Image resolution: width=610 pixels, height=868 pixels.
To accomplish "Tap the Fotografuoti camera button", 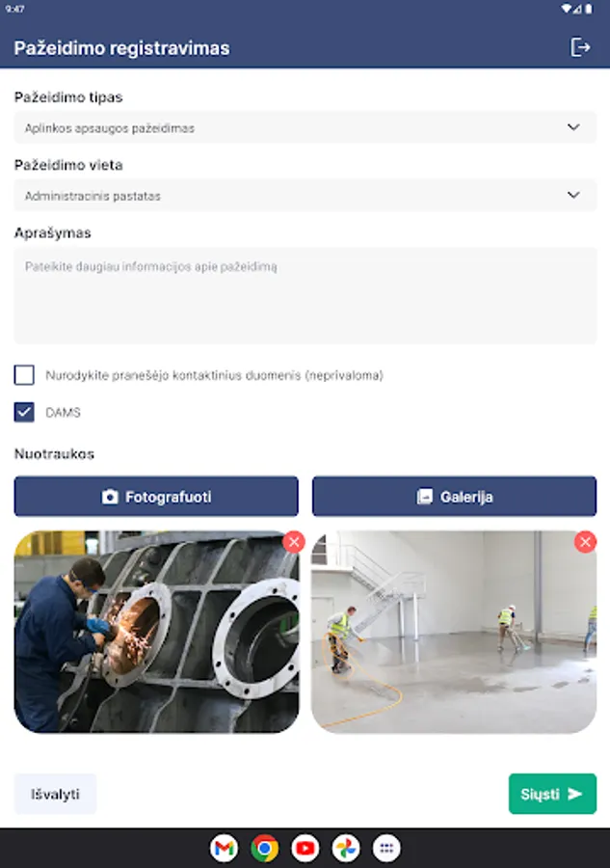I will pos(156,497).
